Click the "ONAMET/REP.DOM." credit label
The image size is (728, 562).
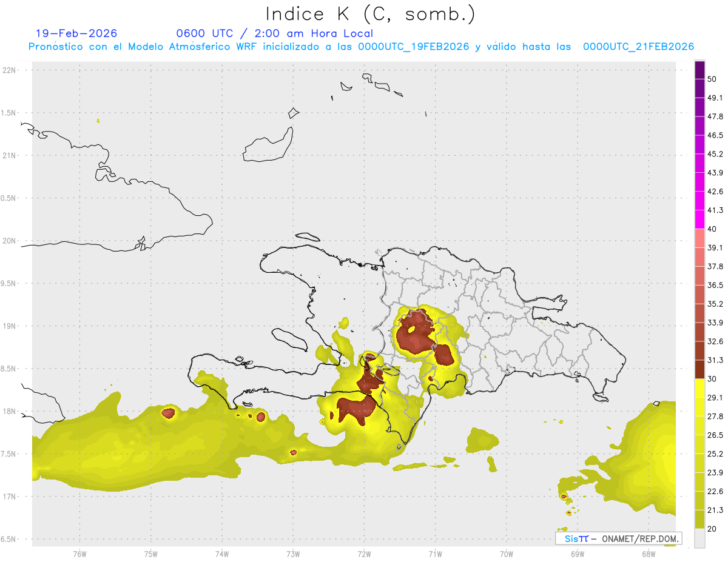[640, 538]
